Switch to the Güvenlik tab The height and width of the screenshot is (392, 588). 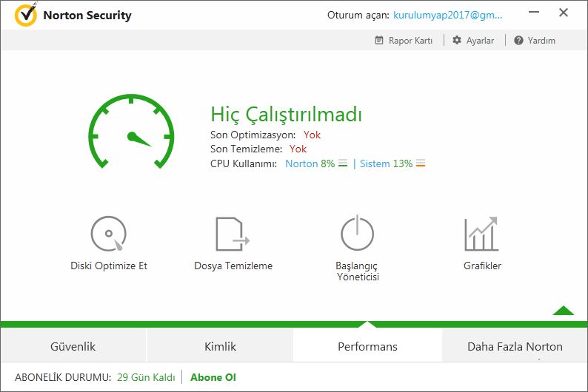pyautogui.click(x=73, y=346)
